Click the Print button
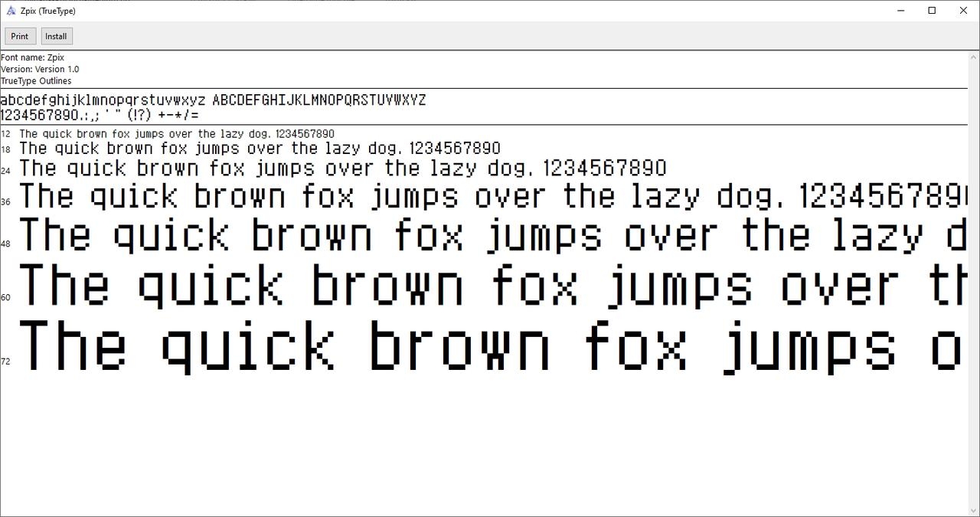Viewport: 980px width, 517px height. (x=20, y=36)
